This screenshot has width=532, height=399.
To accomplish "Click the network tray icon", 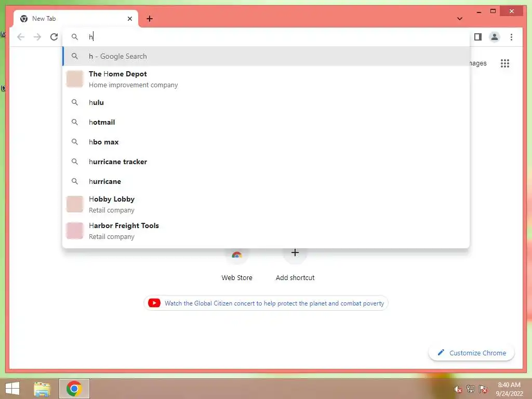I will [x=471, y=389].
